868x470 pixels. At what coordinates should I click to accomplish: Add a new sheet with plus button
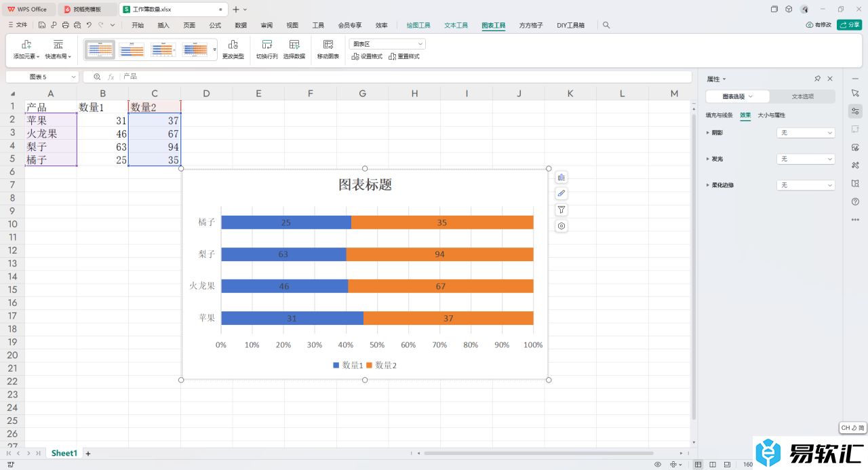pos(87,453)
